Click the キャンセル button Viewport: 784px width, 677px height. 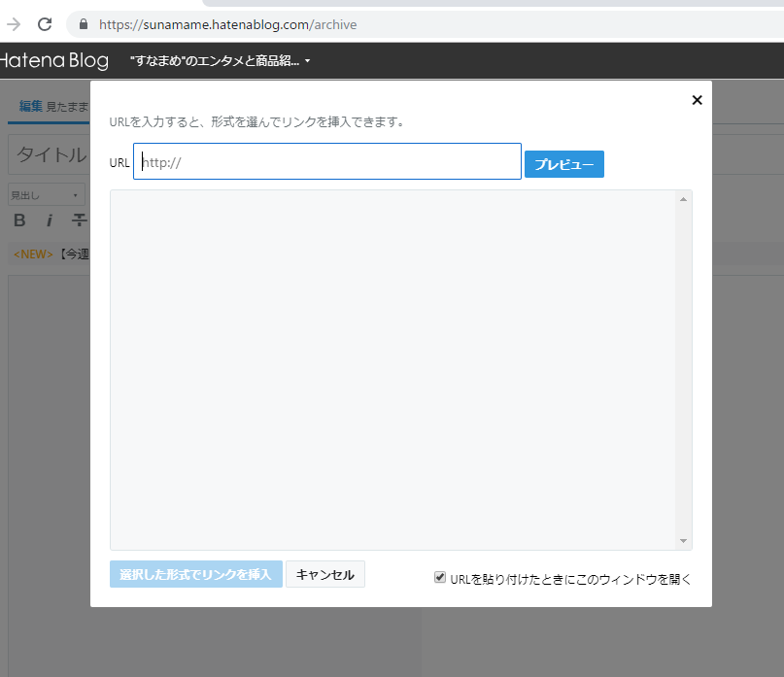tap(324, 575)
